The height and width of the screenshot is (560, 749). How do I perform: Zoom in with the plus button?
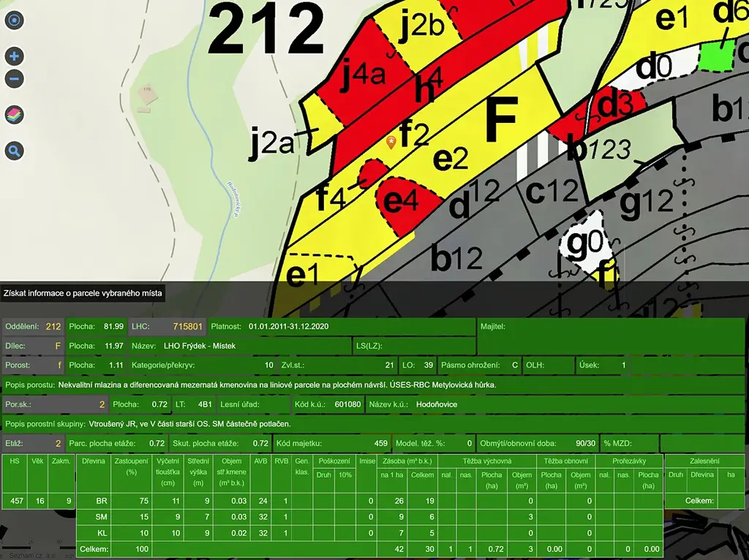tap(14, 56)
